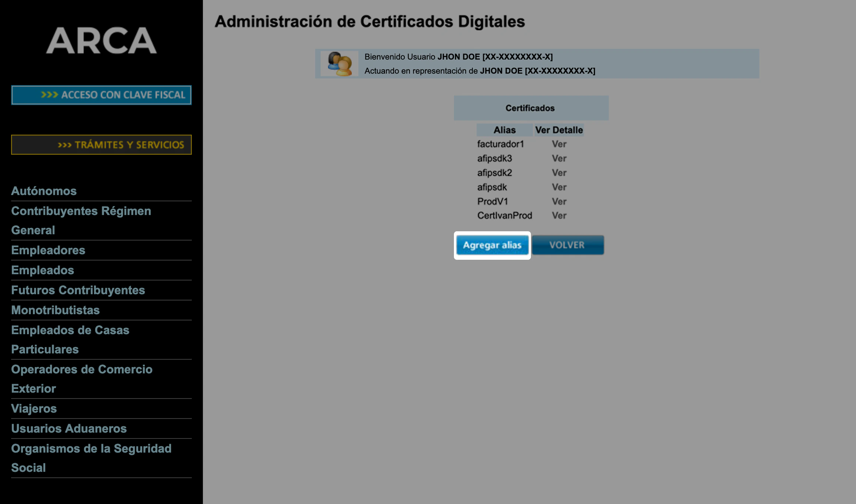Screen dimensions: 856x504
Task: Click Ver link for afipsdk alias
Action: [x=559, y=187]
